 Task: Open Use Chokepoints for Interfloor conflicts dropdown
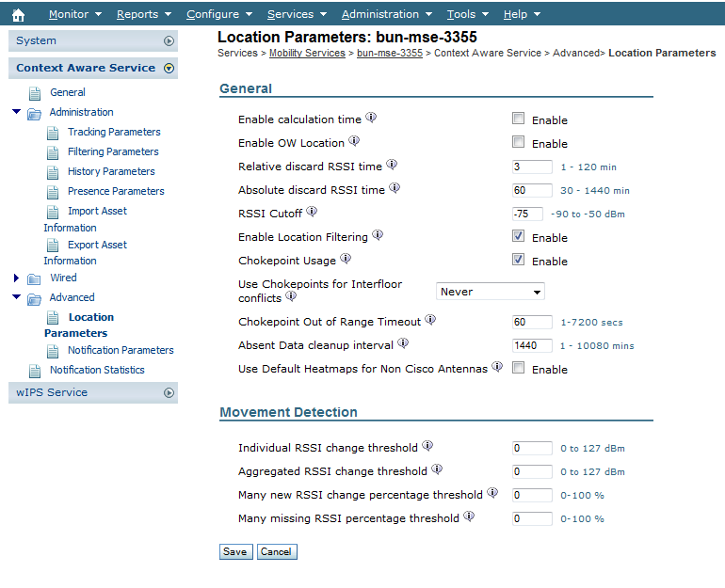(491, 292)
